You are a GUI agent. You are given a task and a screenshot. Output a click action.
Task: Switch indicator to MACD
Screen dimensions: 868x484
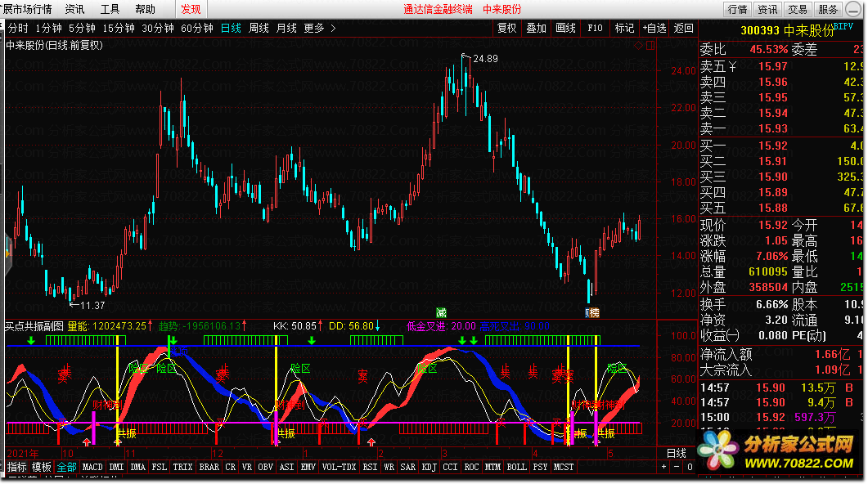pos(92,468)
